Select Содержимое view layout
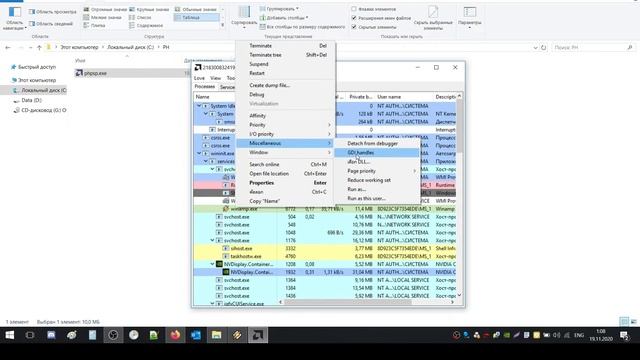The width and height of the screenshot is (640, 360). point(146,25)
